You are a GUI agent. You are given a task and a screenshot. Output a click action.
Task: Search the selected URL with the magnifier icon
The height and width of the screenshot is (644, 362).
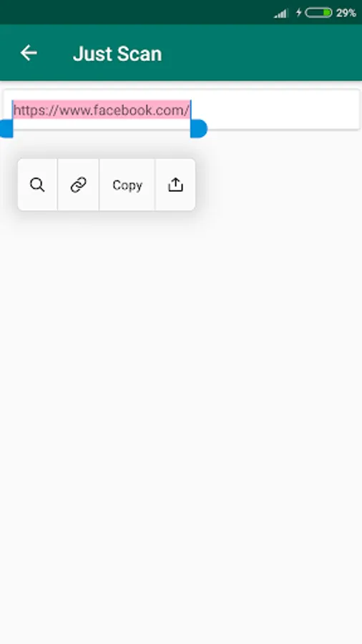click(37, 185)
